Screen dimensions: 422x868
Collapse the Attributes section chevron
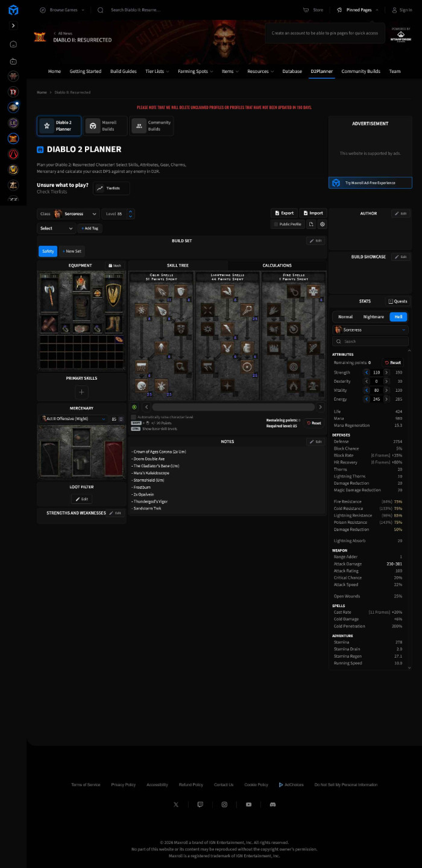pyautogui.click(x=410, y=351)
